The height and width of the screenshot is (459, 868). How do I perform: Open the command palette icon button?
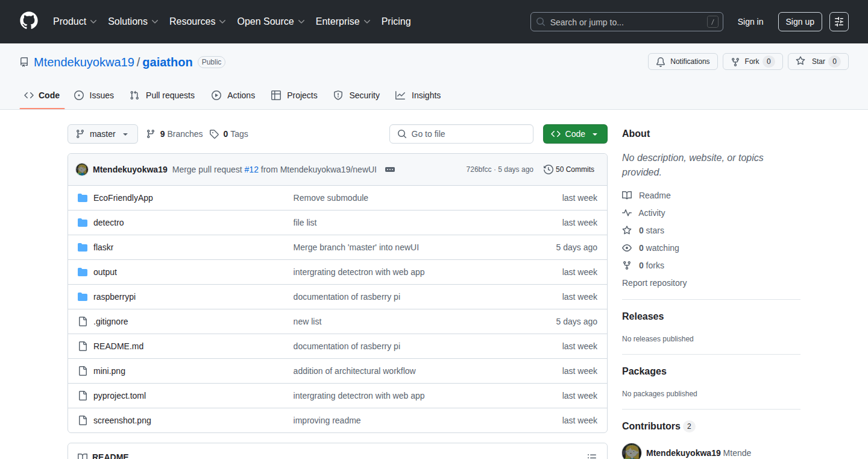tap(839, 22)
